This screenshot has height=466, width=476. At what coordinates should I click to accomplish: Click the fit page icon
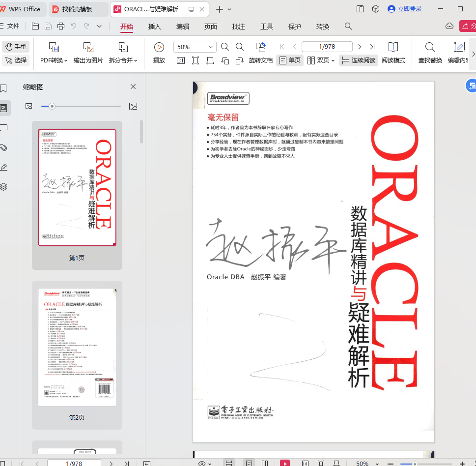click(196, 60)
